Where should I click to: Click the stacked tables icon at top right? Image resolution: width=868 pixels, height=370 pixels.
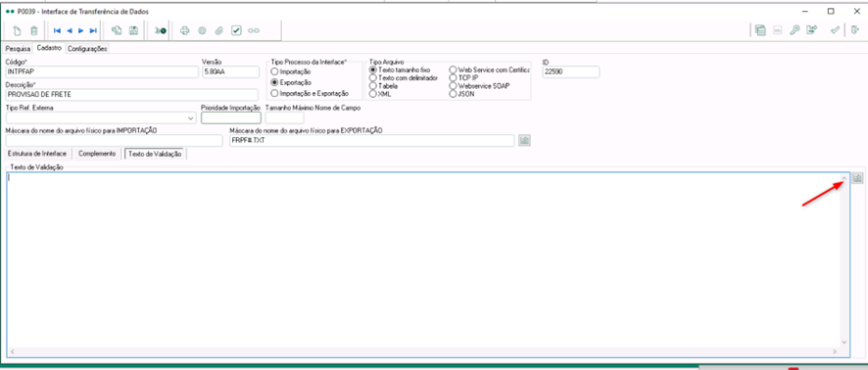pyautogui.click(x=760, y=31)
